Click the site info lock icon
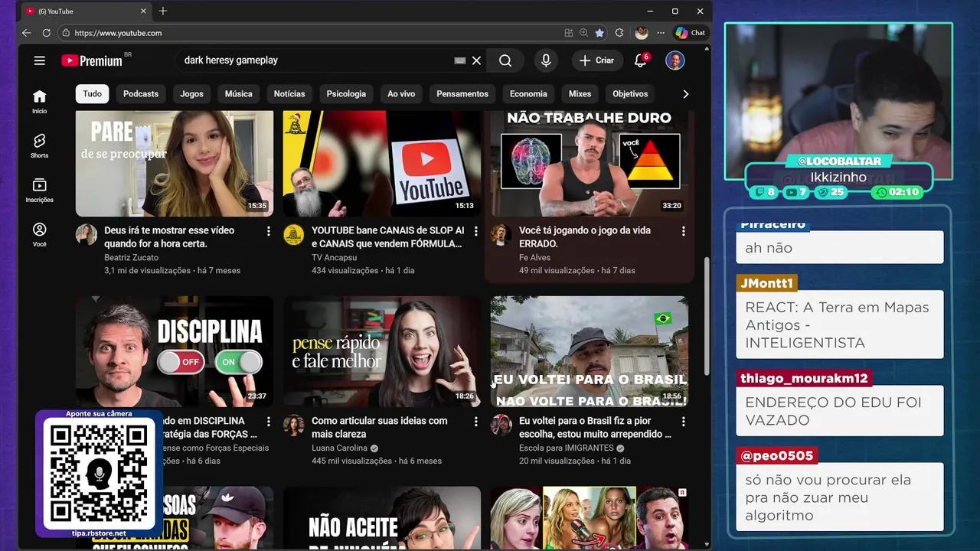The width and height of the screenshot is (980, 551). (66, 33)
